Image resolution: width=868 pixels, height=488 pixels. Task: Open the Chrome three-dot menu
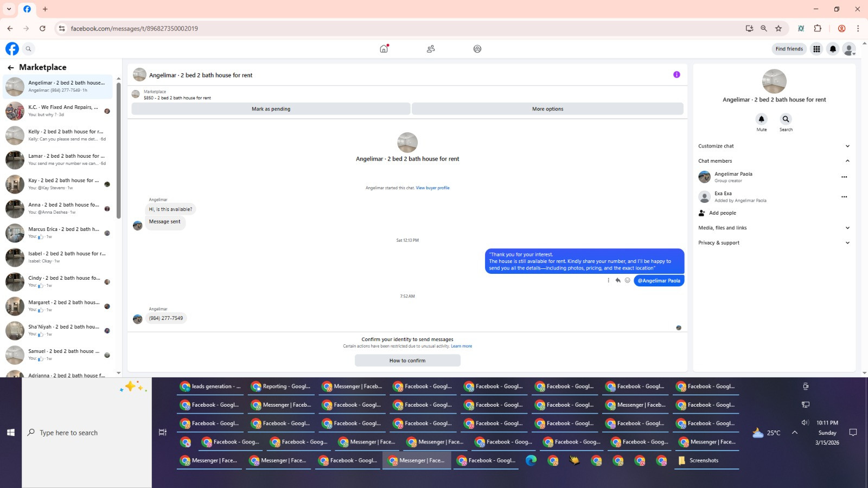click(x=858, y=28)
